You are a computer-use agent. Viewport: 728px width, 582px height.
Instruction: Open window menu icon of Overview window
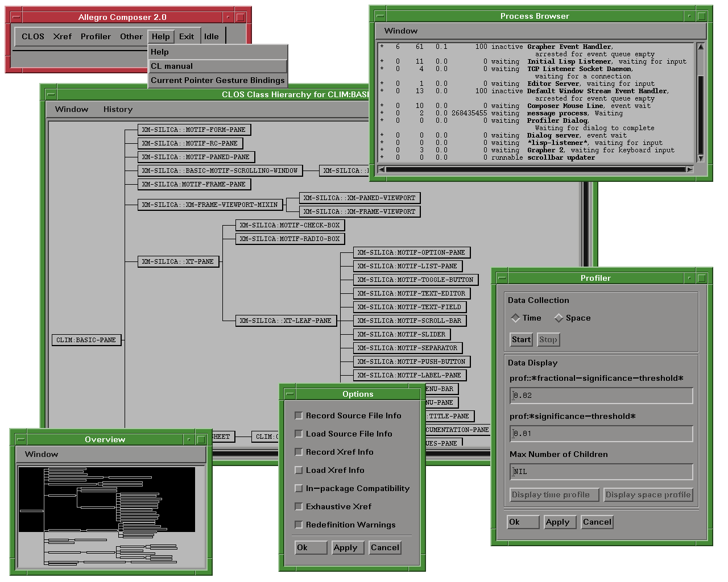20,439
